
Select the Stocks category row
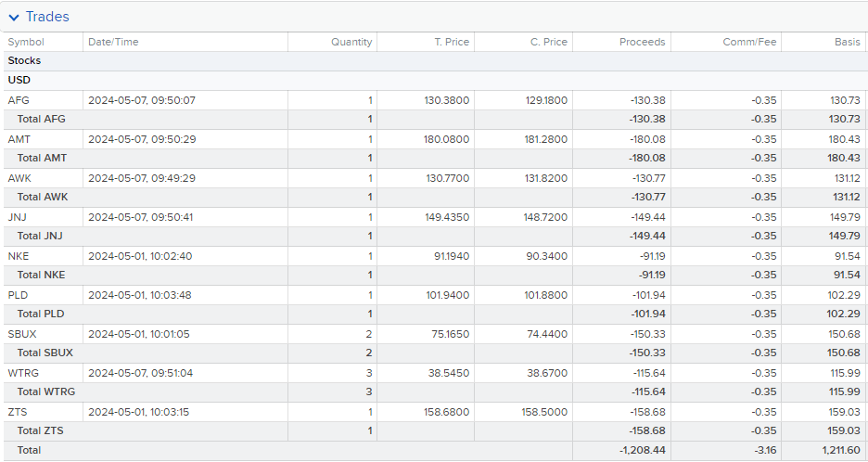point(434,61)
